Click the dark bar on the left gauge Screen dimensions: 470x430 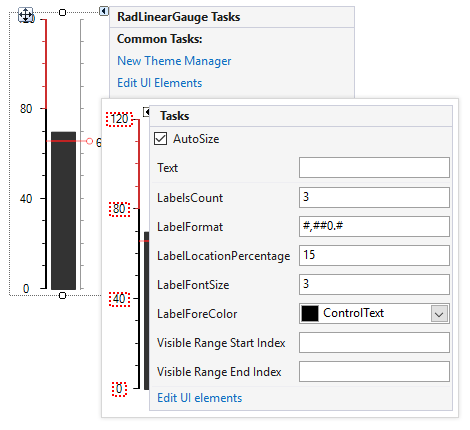(x=63, y=211)
